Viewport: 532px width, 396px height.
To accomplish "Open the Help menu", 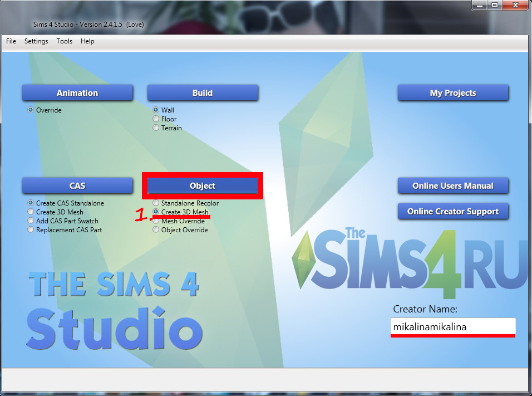I will (87, 41).
